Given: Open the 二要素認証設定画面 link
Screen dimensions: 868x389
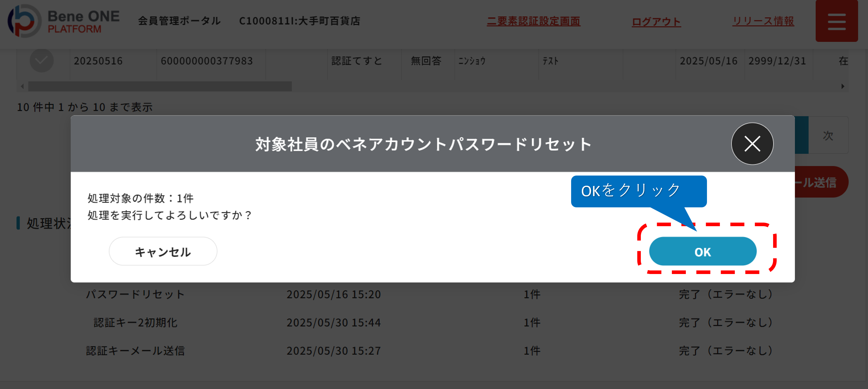Looking at the screenshot, I should [533, 21].
